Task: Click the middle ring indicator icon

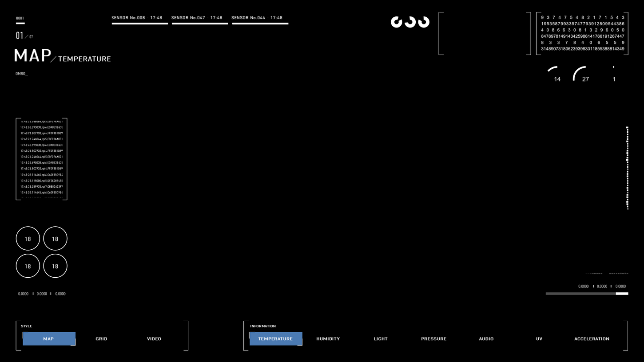Action: [x=410, y=22]
